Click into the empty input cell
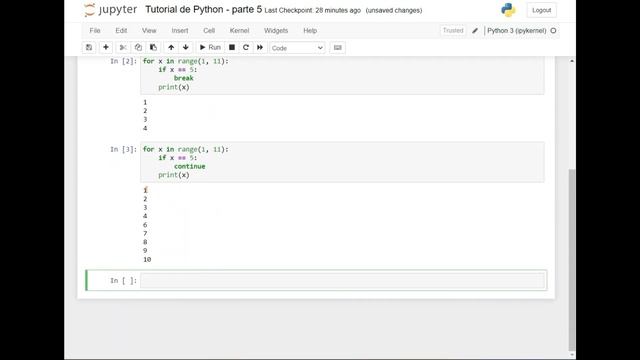This screenshot has height=360, width=640. tap(342, 280)
